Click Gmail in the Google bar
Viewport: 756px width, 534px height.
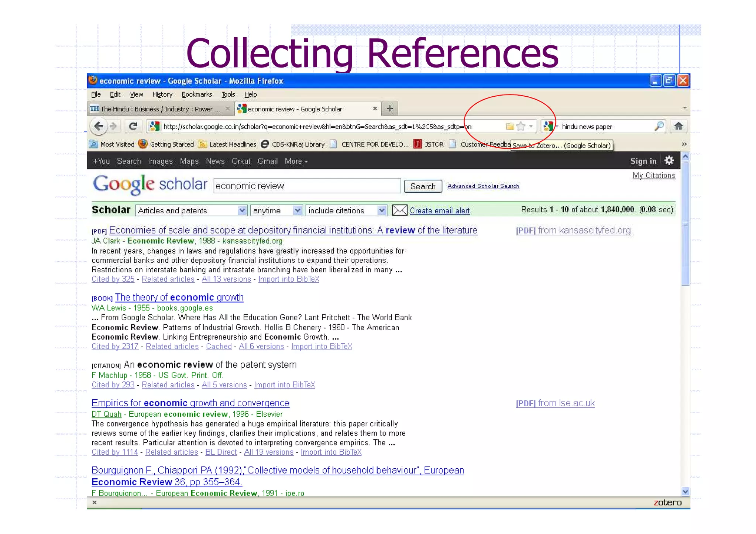(x=268, y=161)
